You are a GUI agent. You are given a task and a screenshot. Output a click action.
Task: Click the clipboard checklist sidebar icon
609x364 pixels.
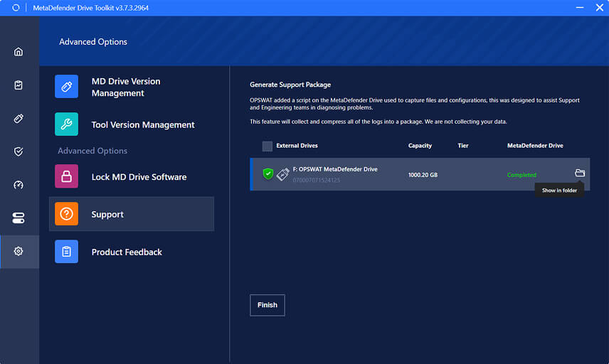tap(18, 85)
